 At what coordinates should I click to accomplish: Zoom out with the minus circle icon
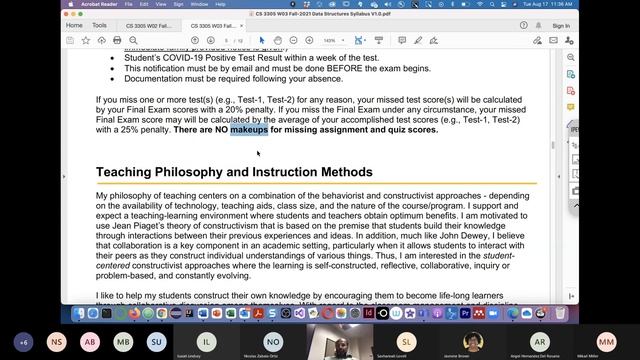point(293,40)
